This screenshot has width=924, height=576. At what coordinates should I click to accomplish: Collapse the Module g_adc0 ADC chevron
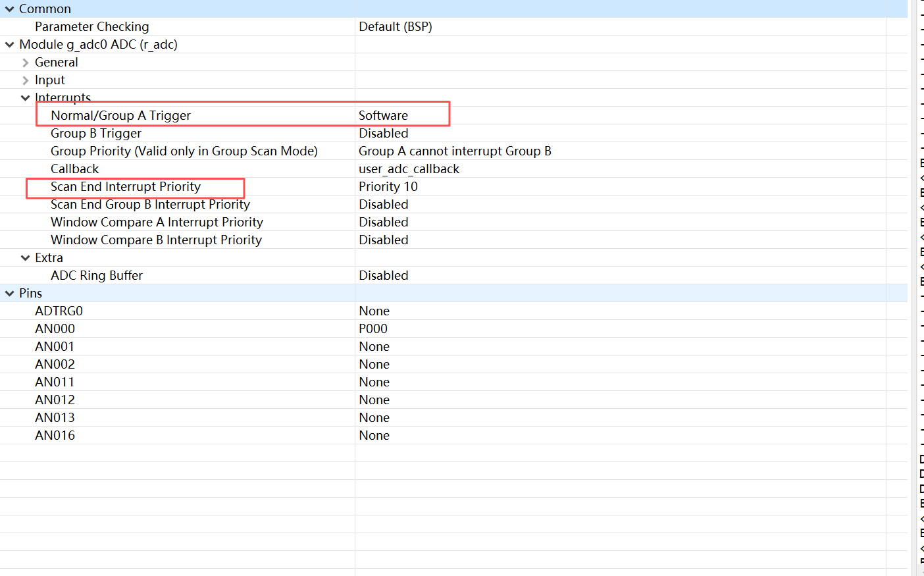pyautogui.click(x=9, y=45)
